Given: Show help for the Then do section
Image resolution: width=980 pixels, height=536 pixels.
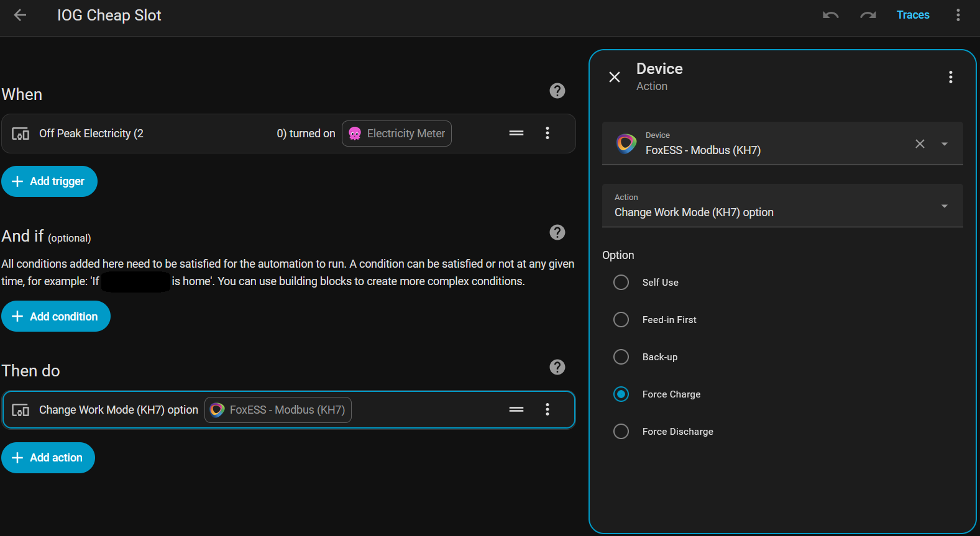Looking at the screenshot, I should pyautogui.click(x=557, y=367).
